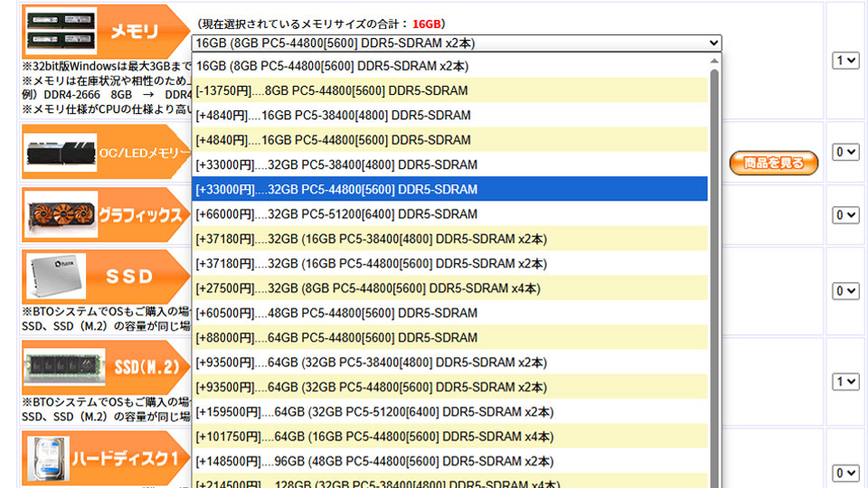
Task: Click the SSD drive product image
Action: [x=61, y=276]
